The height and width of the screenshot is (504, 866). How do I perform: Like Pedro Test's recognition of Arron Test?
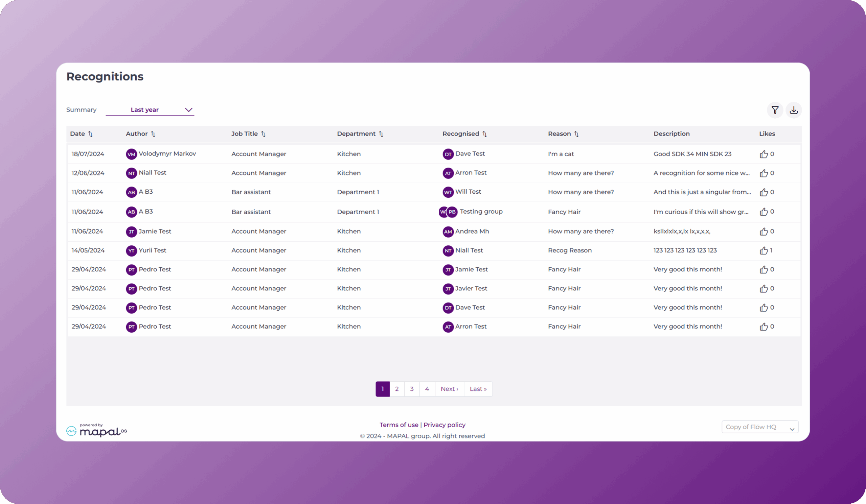point(764,327)
